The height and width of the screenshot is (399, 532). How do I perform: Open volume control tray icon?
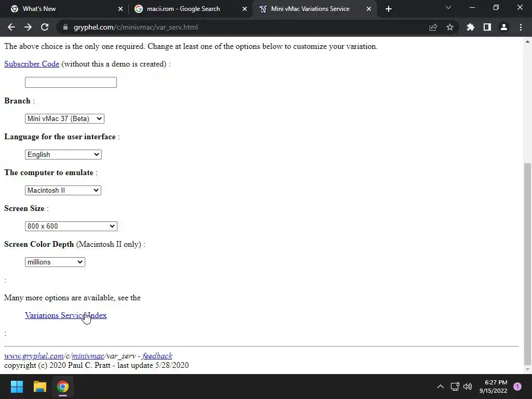(468, 387)
